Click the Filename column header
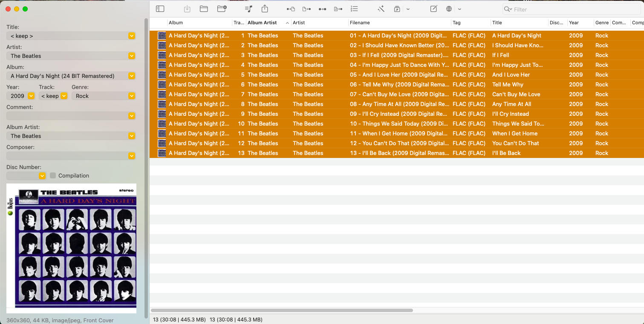The height and width of the screenshot is (324, 644). tap(360, 23)
